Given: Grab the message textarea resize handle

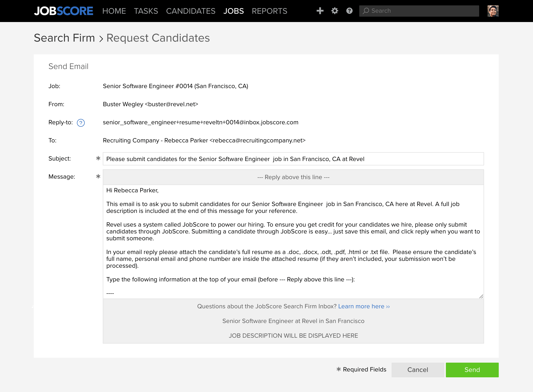Looking at the screenshot, I should [x=481, y=296].
